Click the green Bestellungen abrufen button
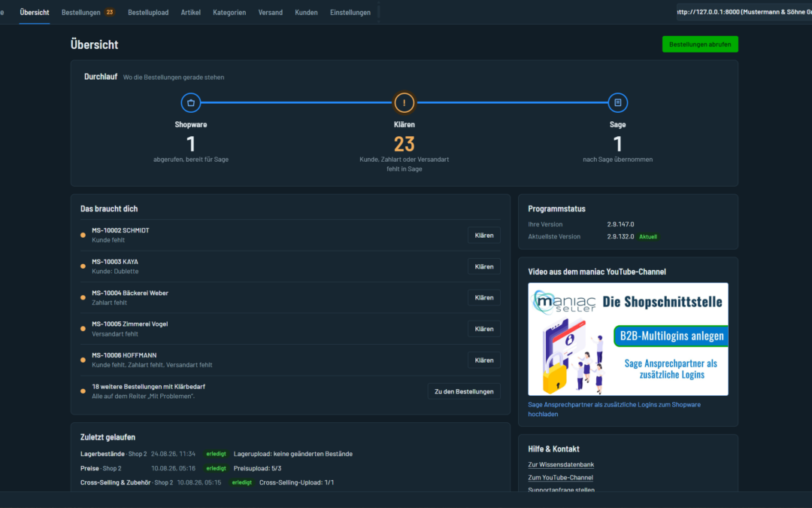The image size is (812, 508). click(700, 44)
